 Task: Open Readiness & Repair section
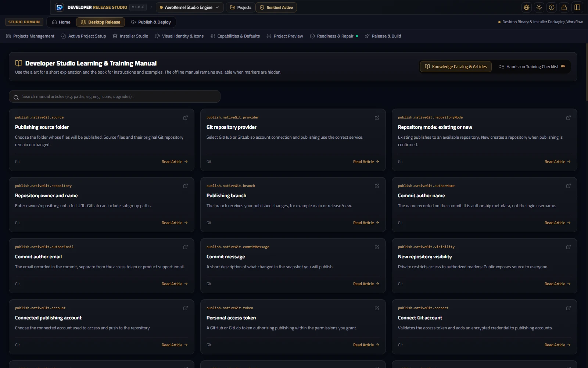tap(334, 36)
